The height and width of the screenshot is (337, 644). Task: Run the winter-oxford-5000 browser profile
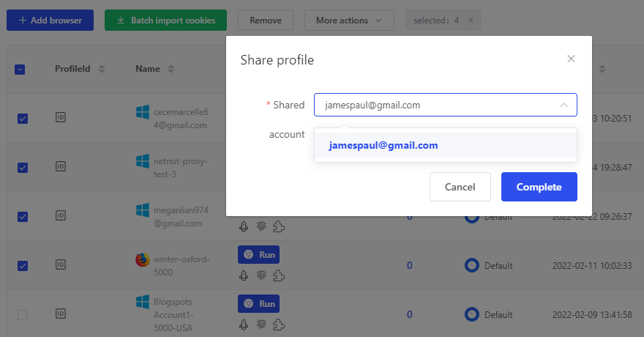coord(258,254)
